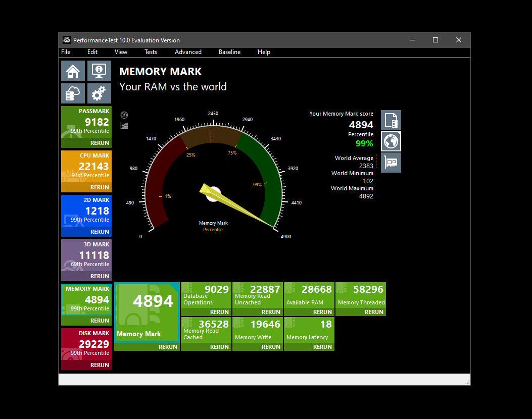Image resolution: width=532 pixels, height=419 pixels.
Task: Rerun the Memory Mark sidebar test
Action: click(100, 321)
